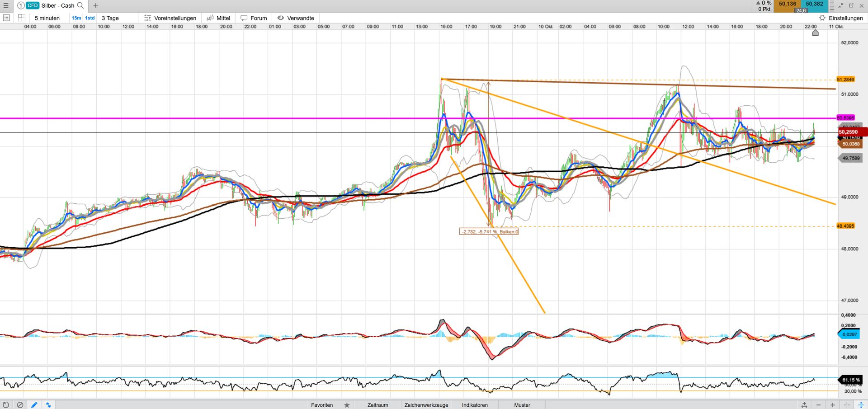Expand the Mittel price type dropdown
This screenshot has width=868, height=409.
coord(219,18)
